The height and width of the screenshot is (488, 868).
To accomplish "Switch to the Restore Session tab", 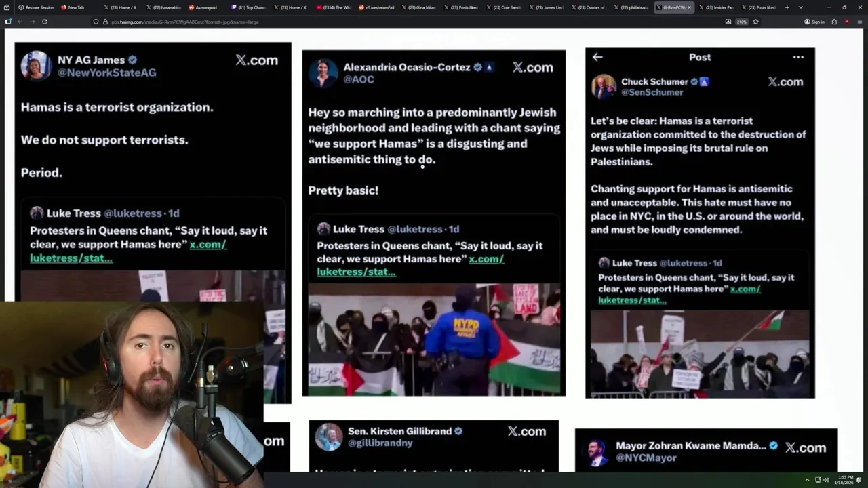I will click(x=35, y=7).
